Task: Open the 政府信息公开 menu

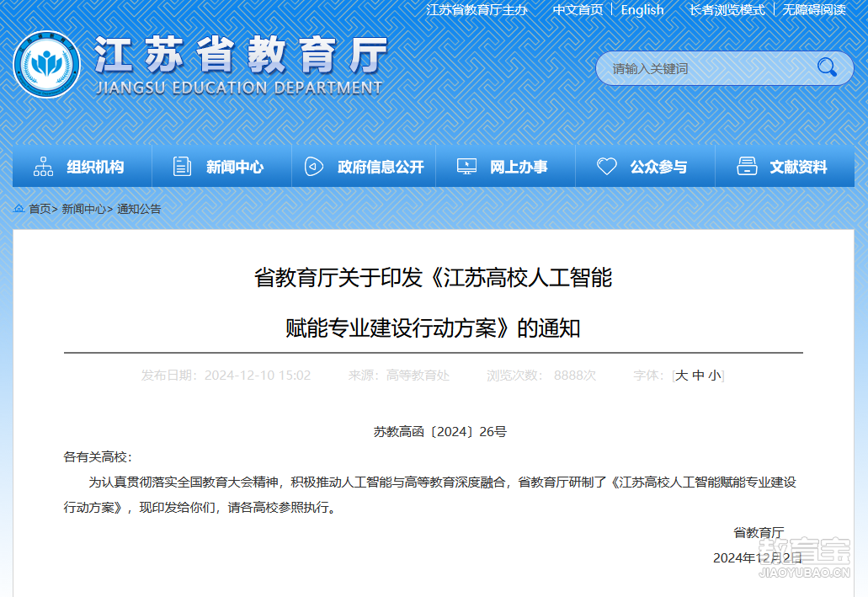Action: pos(364,166)
